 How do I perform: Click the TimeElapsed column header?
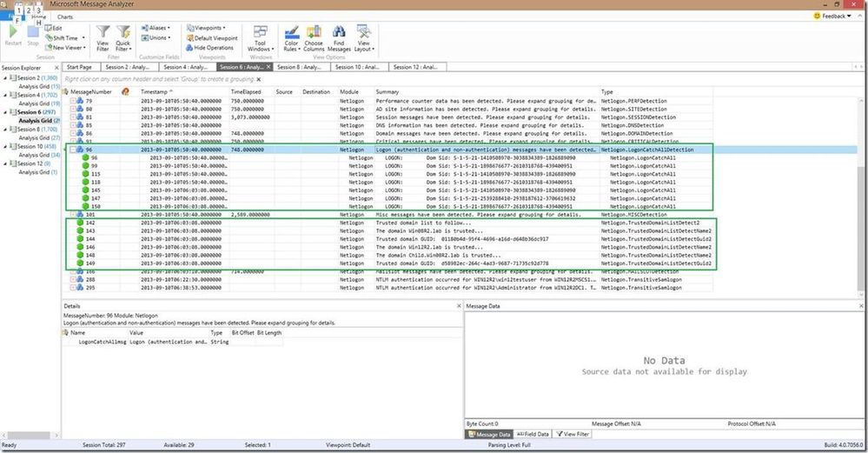[x=246, y=92]
